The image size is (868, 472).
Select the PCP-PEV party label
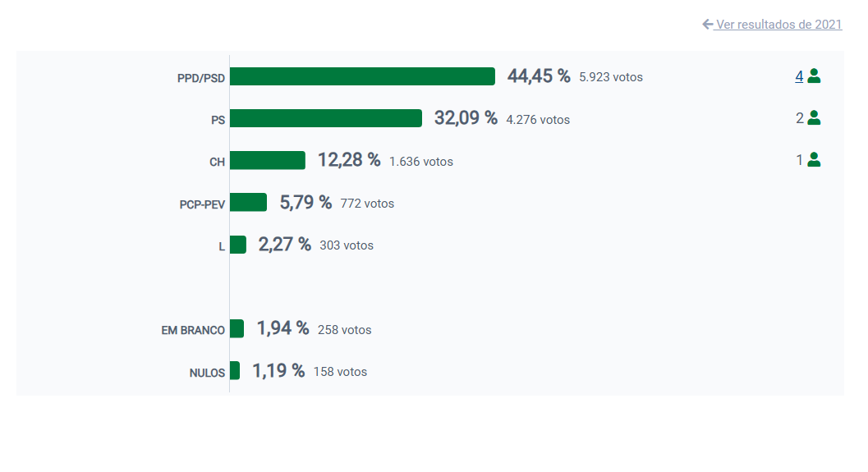click(202, 204)
